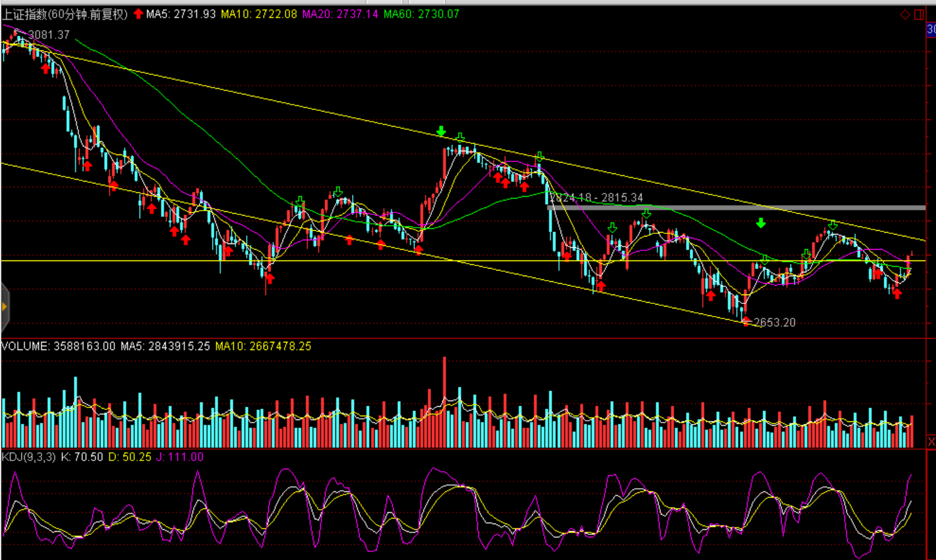The width and height of the screenshot is (936, 560).
Task: Toggle the split-panel icon beside the diamond
Action: click(x=919, y=15)
